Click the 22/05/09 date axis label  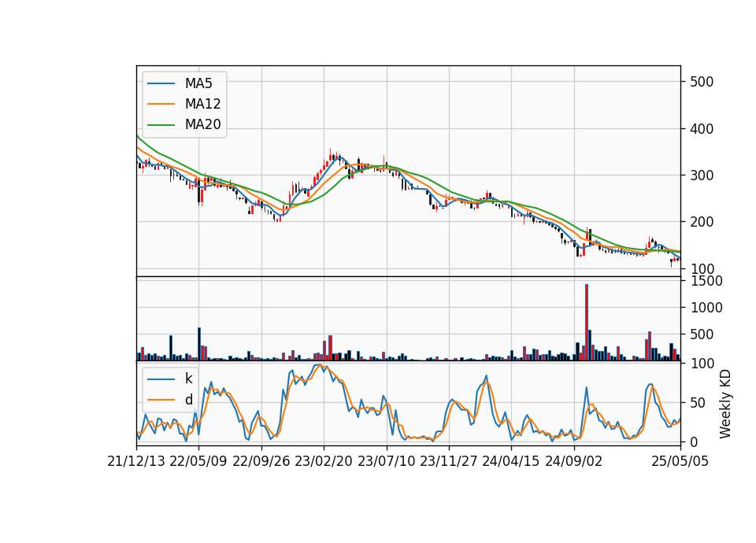198,461
